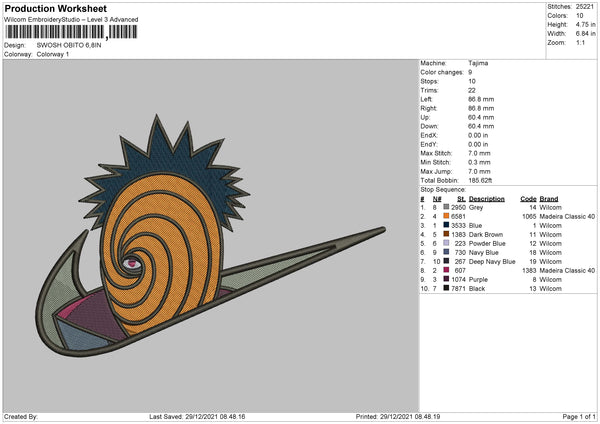Select the 'Max Stitch:' label
600x424 pixels.
pos(436,153)
